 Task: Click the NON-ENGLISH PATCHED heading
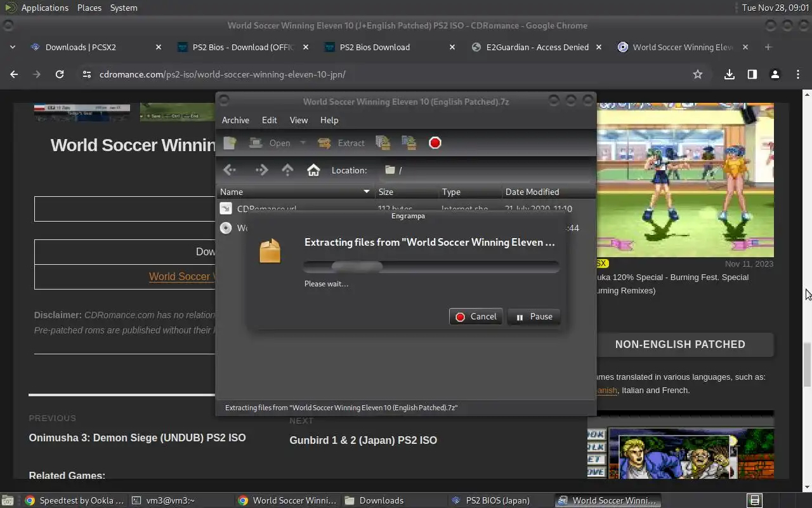click(x=680, y=344)
